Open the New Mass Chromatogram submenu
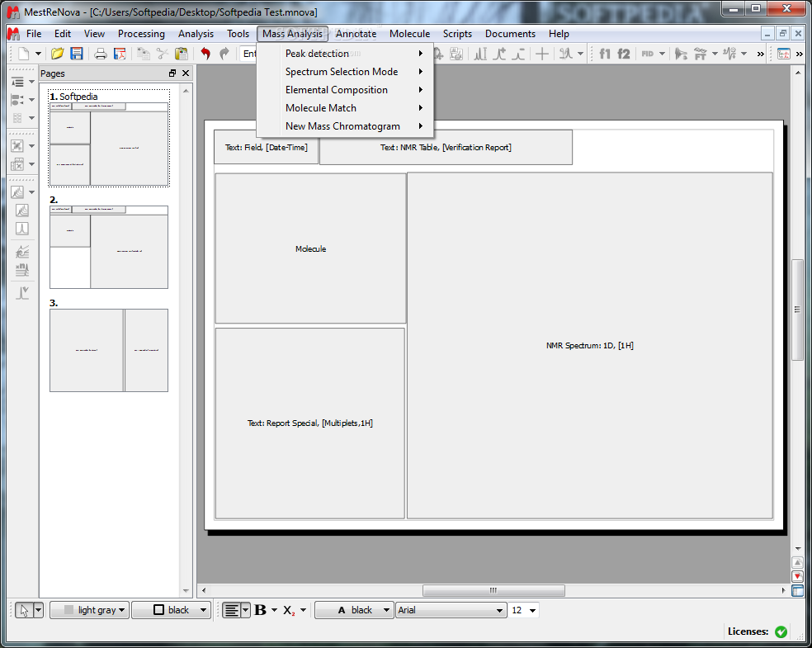Image resolution: width=812 pixels, height=648 pixels. 345,125
